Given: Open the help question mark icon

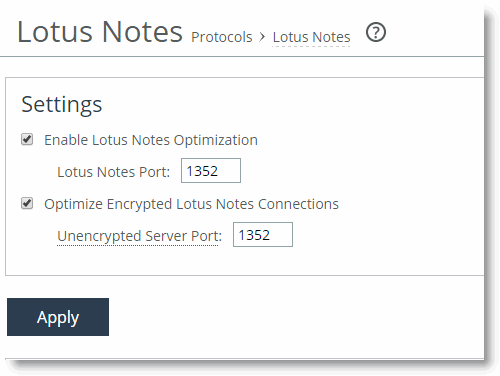Looking at the screenshot, I should point(376,32).
